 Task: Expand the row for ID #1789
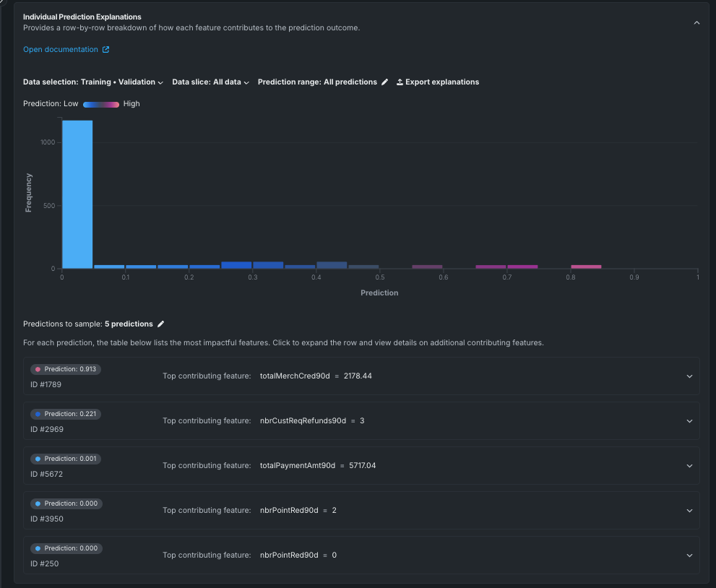click(689, 376)
